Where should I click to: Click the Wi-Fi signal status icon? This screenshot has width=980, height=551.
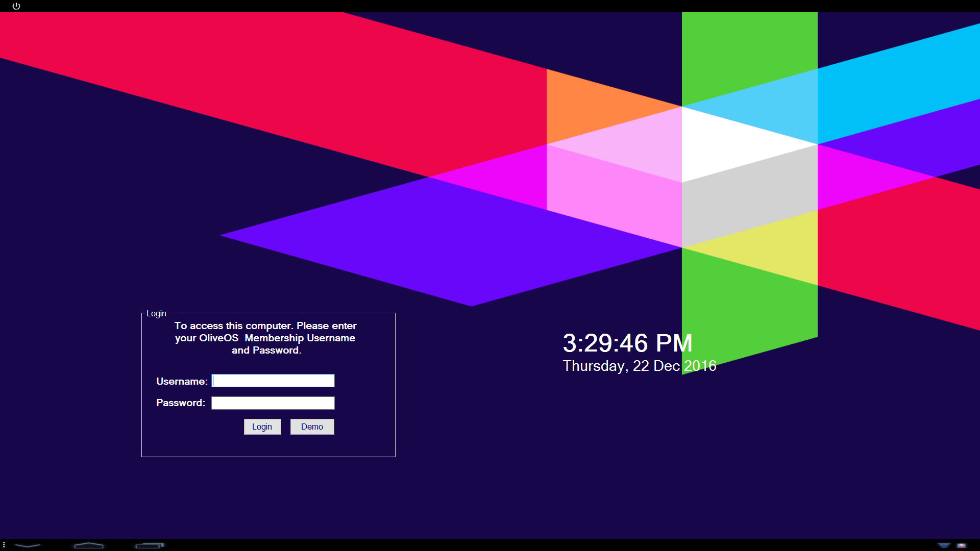(x=944, y=545)
